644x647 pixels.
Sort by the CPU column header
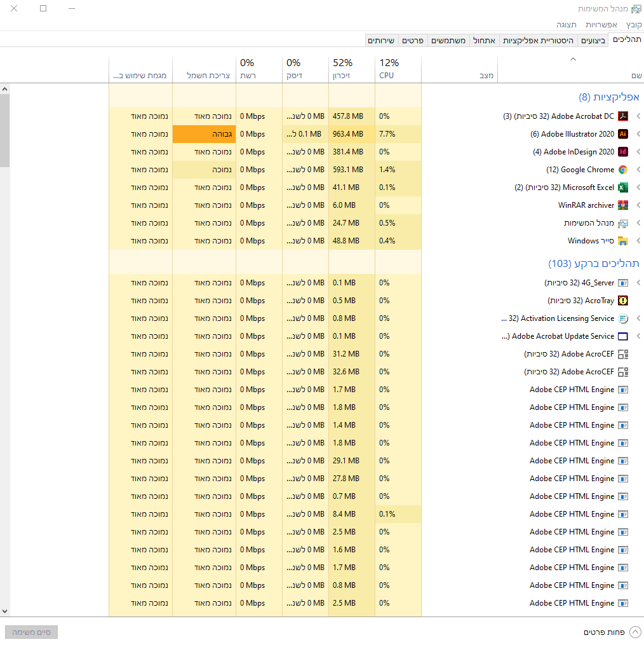(x=398, y=69)
